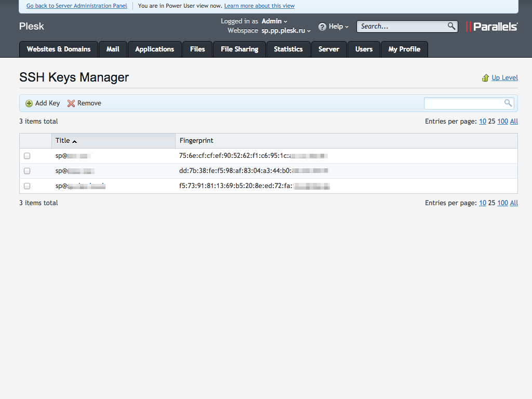Click the bottom "3 items total" count
Screen dimensions: 532x399
pyautogui.click(x=38, y=203)
